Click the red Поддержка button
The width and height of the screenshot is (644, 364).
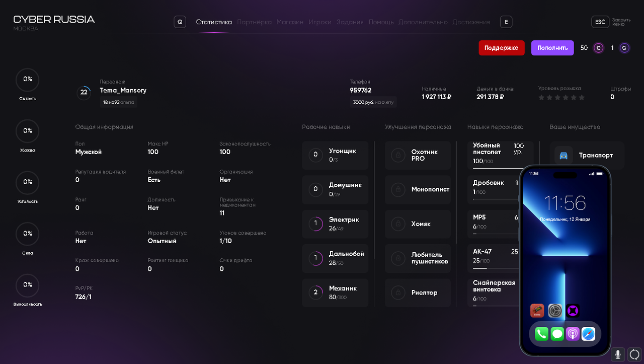[x=502, y=48]
